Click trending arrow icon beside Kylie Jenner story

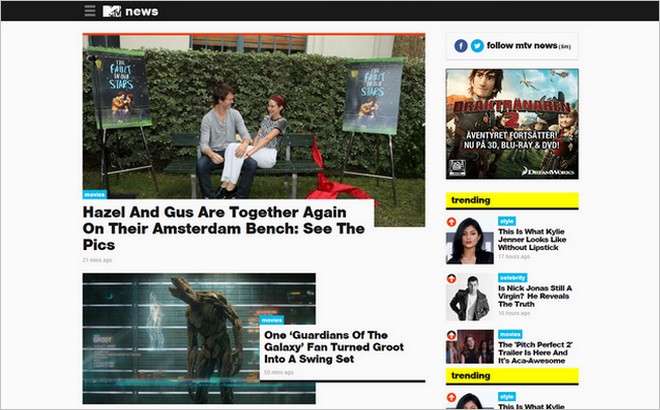(452, 222)
